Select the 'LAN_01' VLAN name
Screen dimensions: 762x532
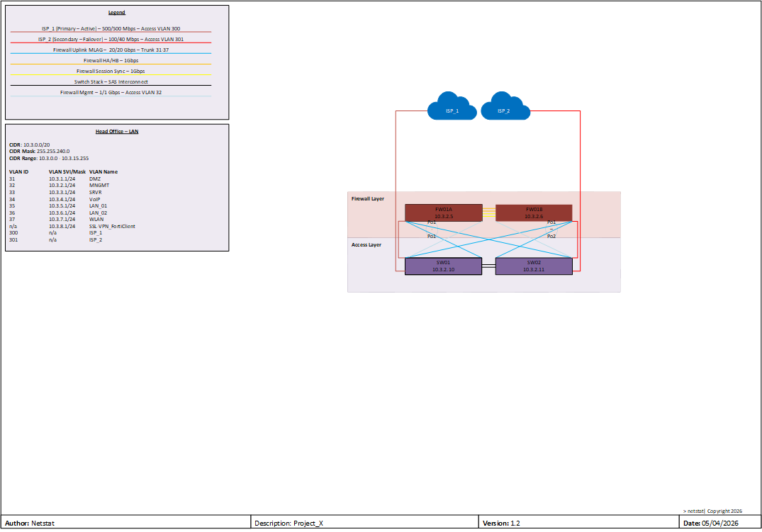click(98, 206)
